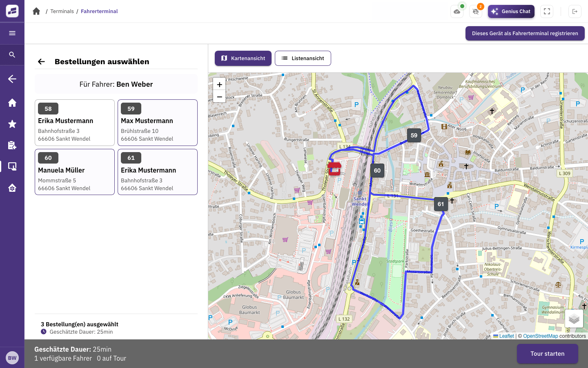Toggle order 58 Erika Mustermann card

coord(75,123)
